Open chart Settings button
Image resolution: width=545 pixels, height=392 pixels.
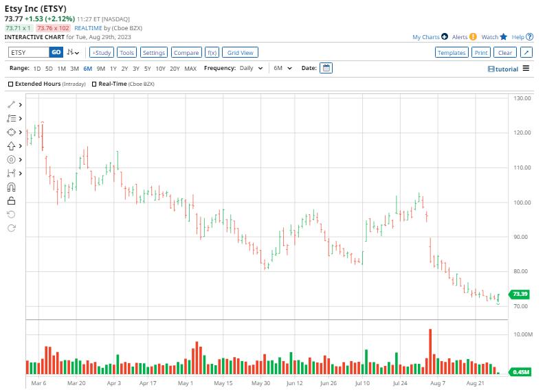click(x=154, y=52)
